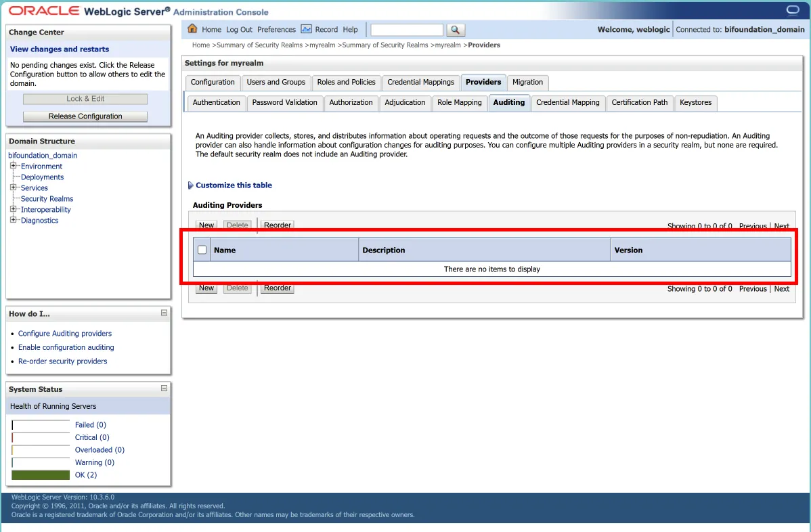Click the Release Configuration button
Screen dimensions: 811x532
coord(85,116)
